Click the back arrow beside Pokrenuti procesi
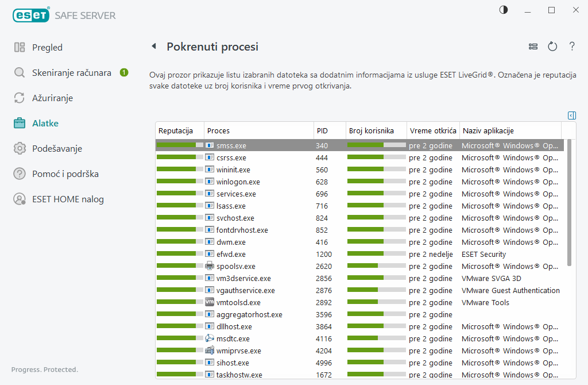The width and height of the screenshot is (588, 385). click(154, 47)
